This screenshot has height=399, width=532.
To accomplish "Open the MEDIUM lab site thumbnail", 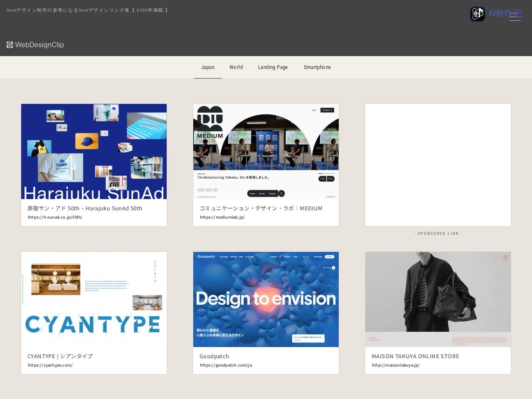I will click(x=266, y=151).
